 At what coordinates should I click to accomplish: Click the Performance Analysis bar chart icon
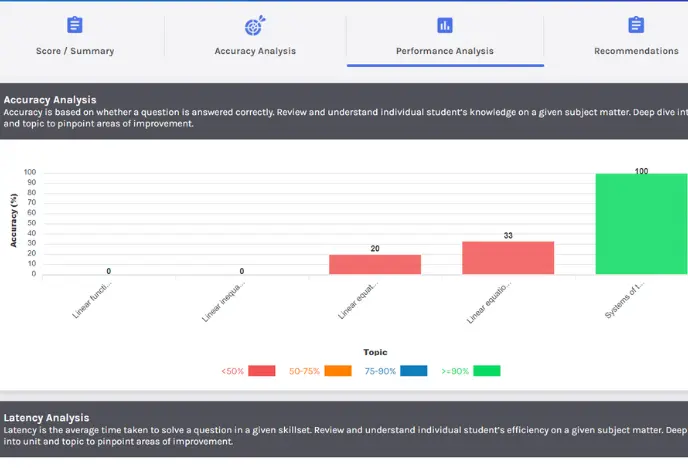coord(445,25)
